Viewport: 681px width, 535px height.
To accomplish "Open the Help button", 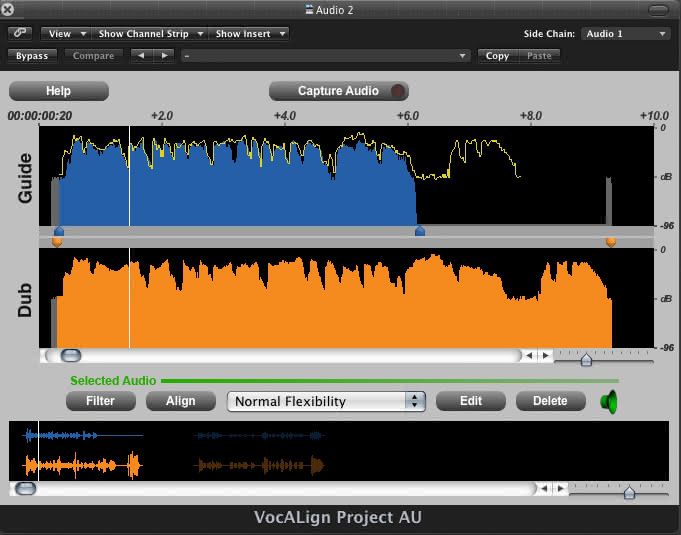I will [x=59, y=91].
